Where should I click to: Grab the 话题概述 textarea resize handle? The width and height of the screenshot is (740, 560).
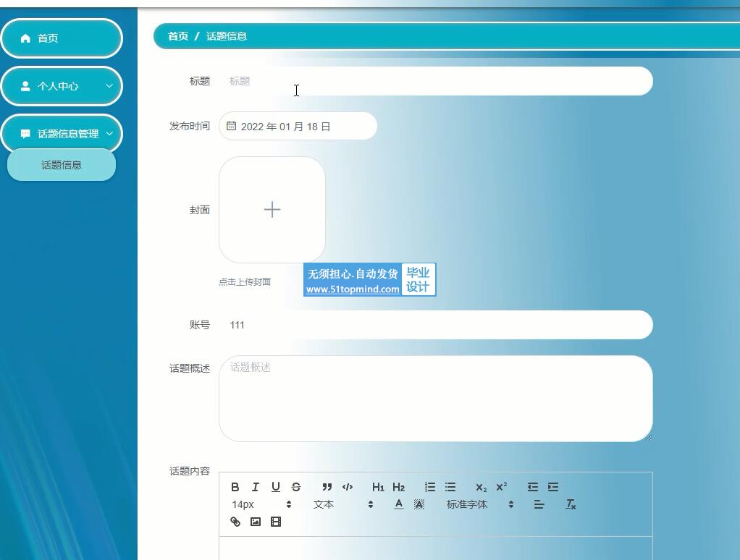(x=649, y=438)
